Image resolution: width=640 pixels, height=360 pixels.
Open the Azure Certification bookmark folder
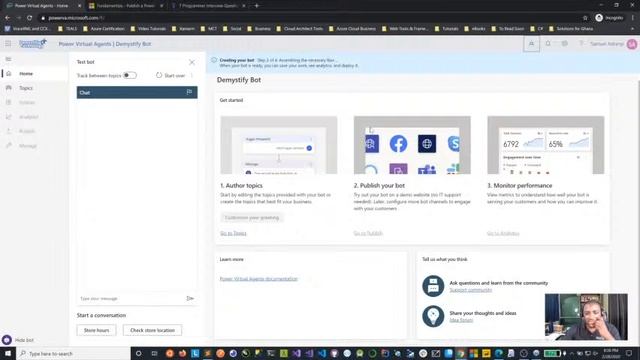[104, 29]
